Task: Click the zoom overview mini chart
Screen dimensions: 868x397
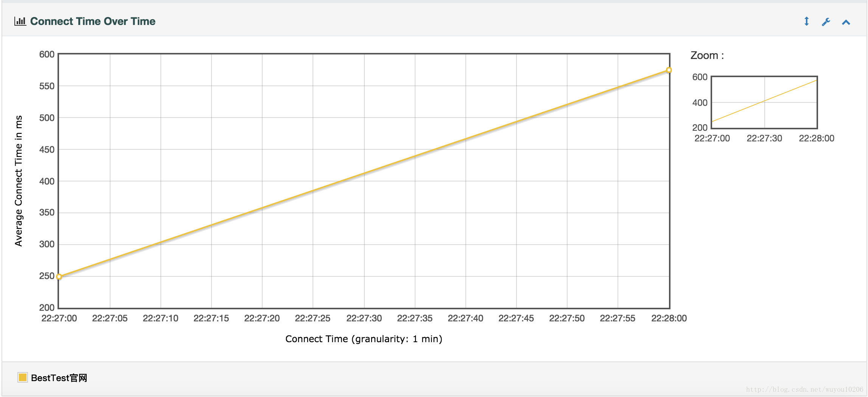Action: tap(764, 102)
